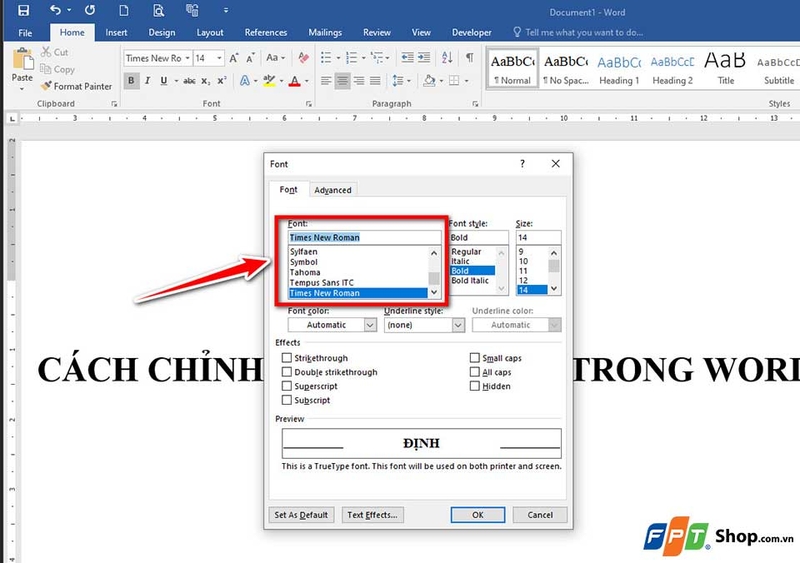Screen dimensions: 800x563
Task: Insert a bulleted list
Action: tap(326, 58)
